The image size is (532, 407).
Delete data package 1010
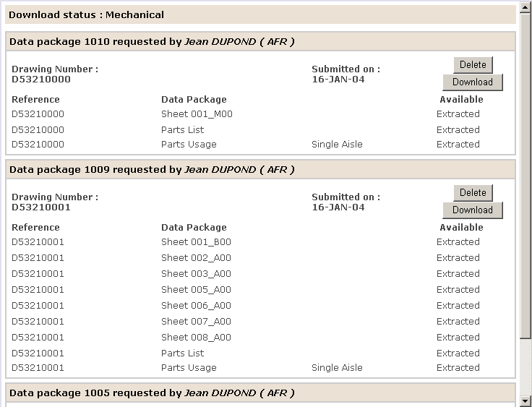tap(473, 64)
